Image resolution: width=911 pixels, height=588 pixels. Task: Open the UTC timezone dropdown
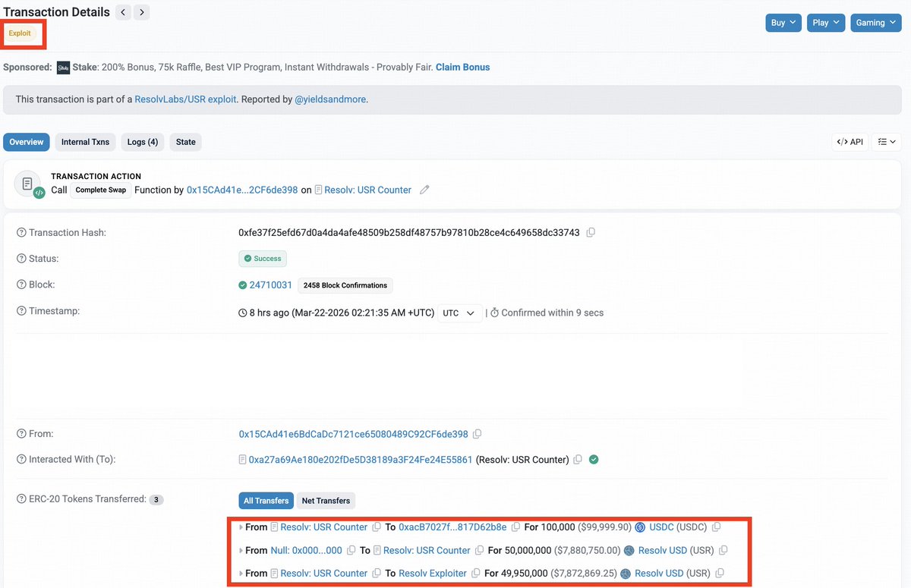[x=461, y=312]
